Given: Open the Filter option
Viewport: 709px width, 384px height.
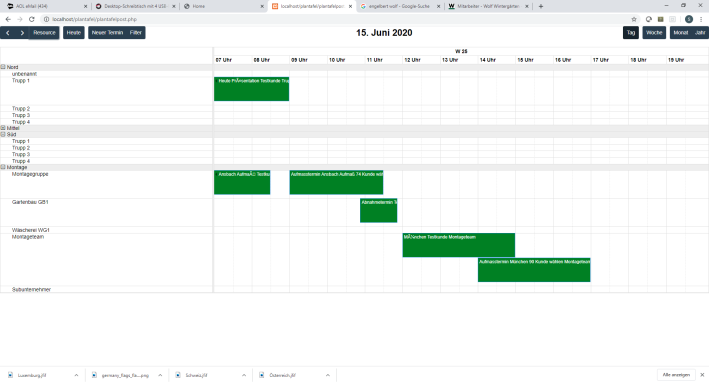Looking at the screenshot, I should point(136,33).
